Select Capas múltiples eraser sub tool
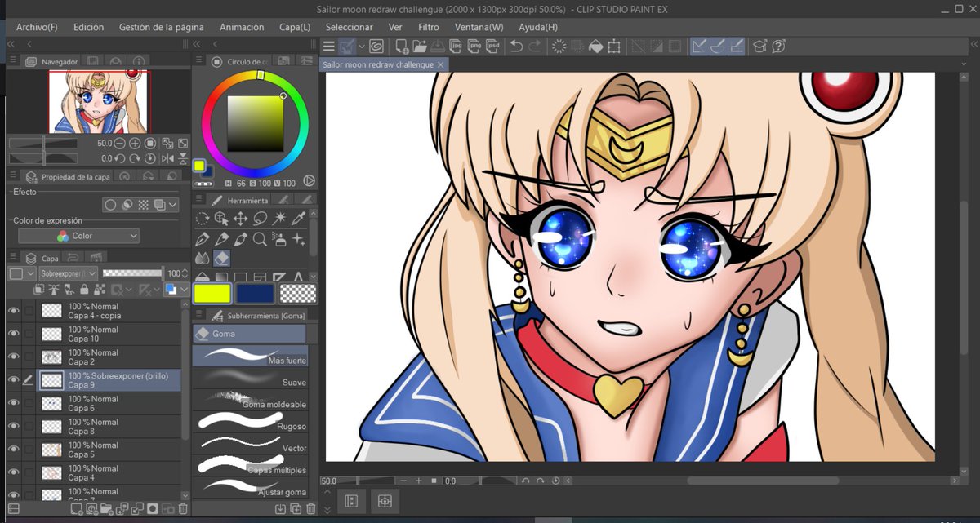The image size is (980, 523). coord(250,465)
